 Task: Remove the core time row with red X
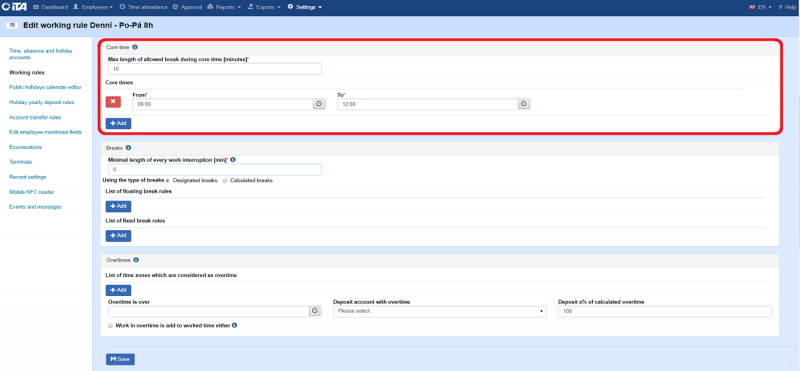pyautogui.click(x=113, y=102)
